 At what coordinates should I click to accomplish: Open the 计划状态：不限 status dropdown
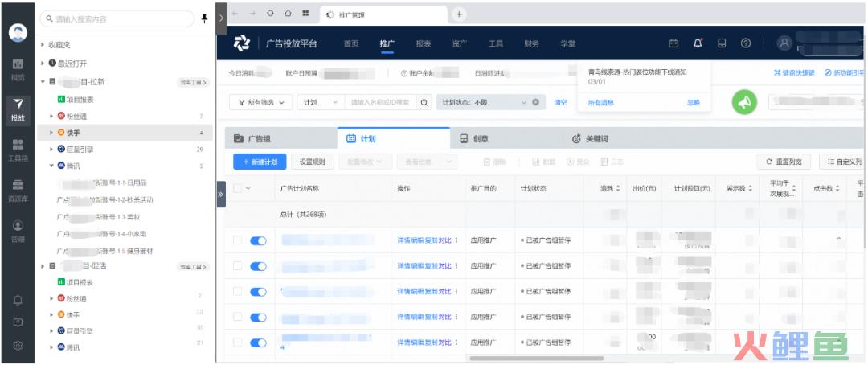point(490,102)
